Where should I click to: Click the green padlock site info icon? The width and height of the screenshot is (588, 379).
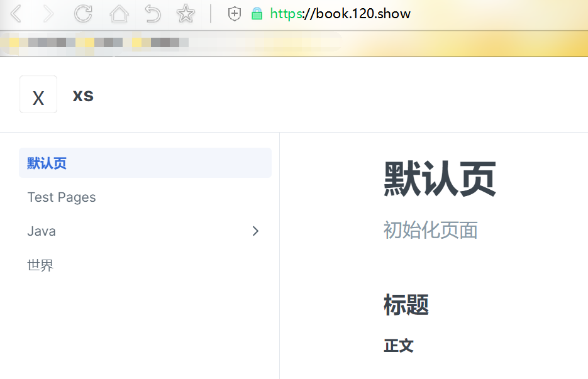[x=257, y=13]
